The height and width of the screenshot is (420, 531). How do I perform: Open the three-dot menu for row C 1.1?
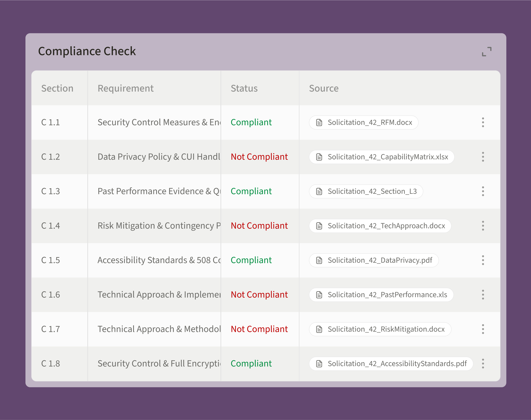click(x=483, y=122)
